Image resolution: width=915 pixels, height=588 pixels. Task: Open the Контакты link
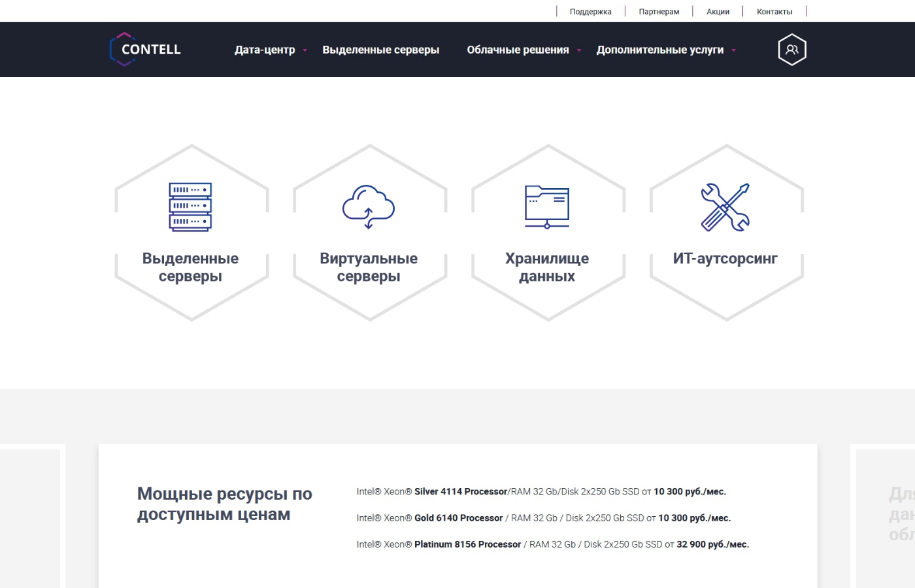(774, 12)
